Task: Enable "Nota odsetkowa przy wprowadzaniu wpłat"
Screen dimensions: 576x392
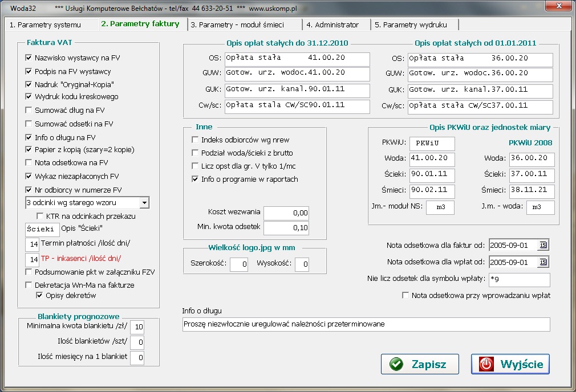Action: pyautogui.click(x=406, y=295)
